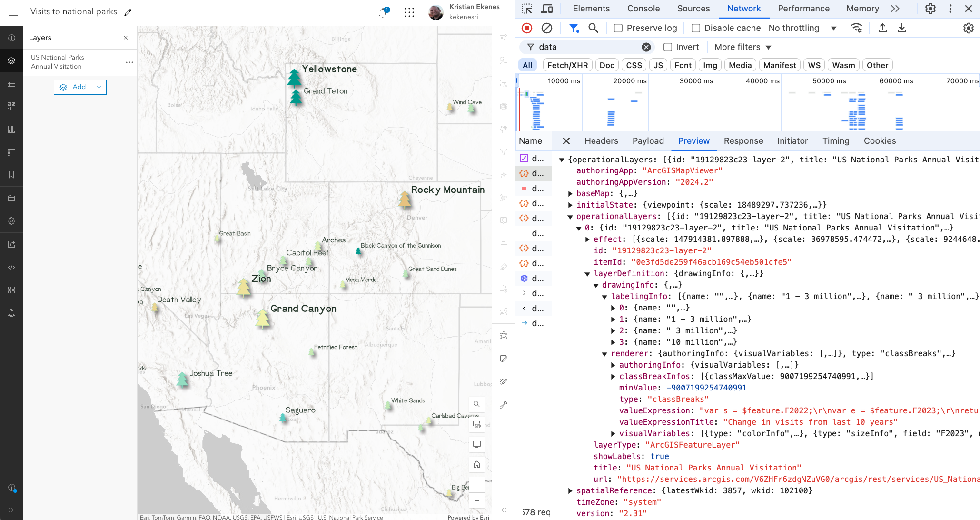Stop recording network log

[x=527, y=28]
